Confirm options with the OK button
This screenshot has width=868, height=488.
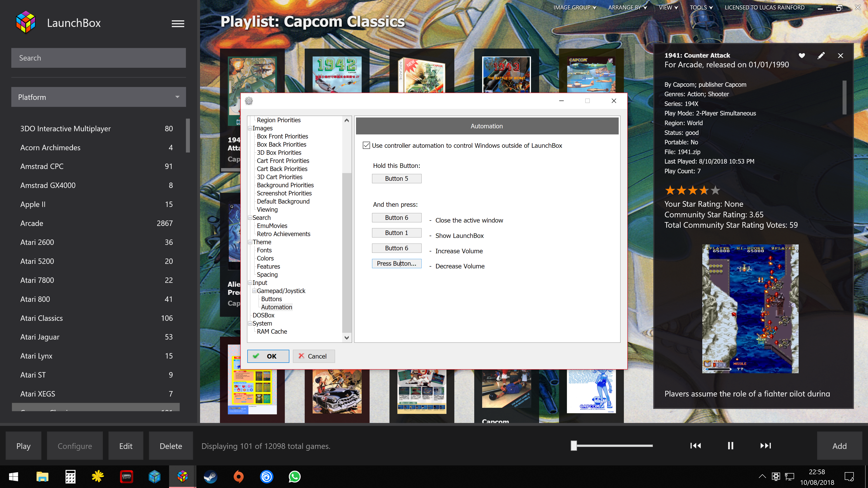(268, 356)
